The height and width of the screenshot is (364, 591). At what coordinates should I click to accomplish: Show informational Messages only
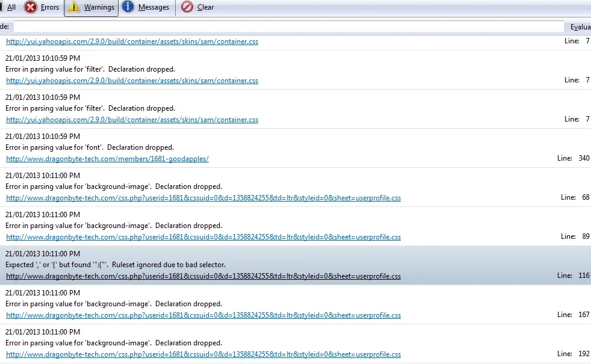(x=146, y=7)
